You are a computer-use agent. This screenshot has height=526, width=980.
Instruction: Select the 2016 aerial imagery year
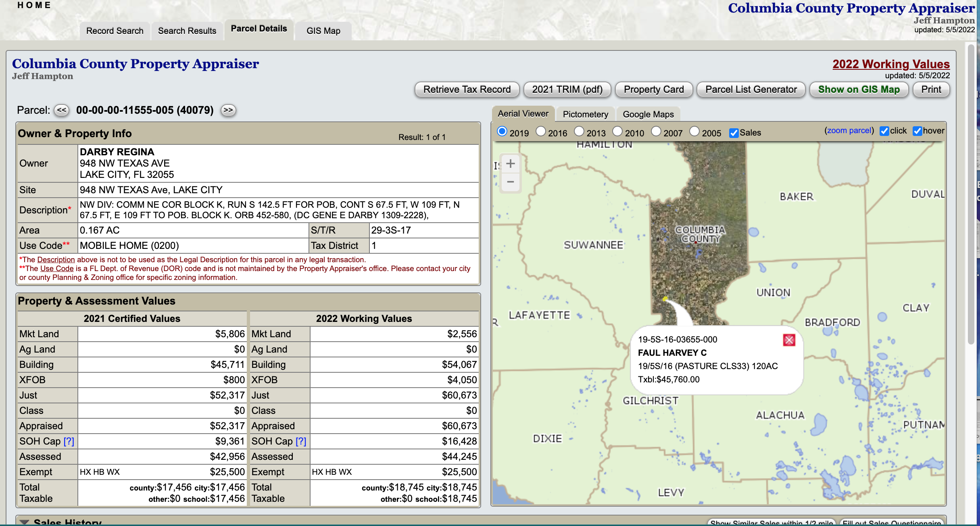coord(541,131)
